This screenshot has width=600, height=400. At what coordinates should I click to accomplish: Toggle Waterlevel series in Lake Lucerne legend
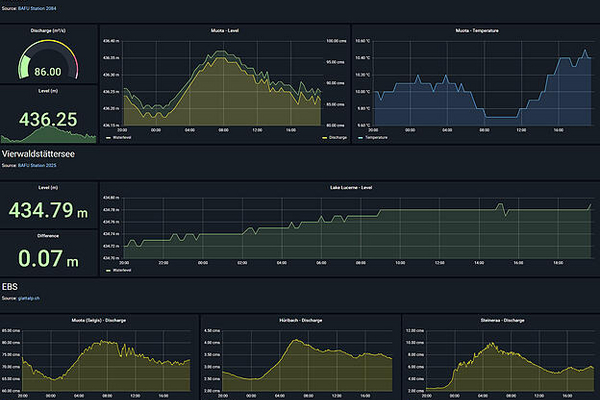click(121, 270)
